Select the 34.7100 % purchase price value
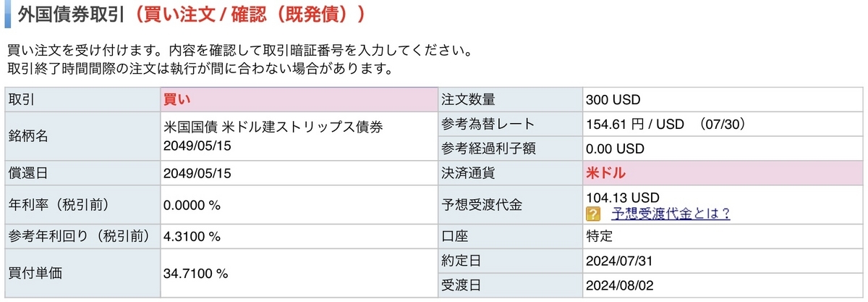This screenshot has height=302, width=868. tap(196, 274)
